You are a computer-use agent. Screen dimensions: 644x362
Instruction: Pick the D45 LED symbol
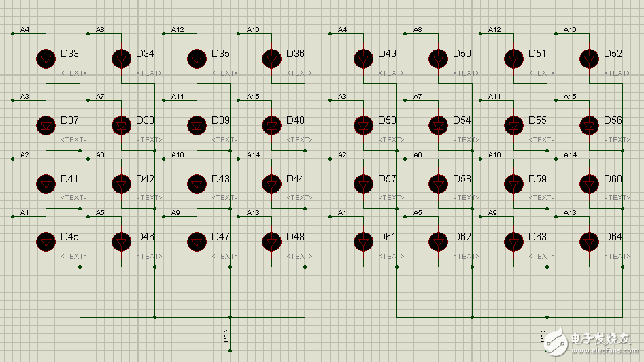click(x=46, y=242)
